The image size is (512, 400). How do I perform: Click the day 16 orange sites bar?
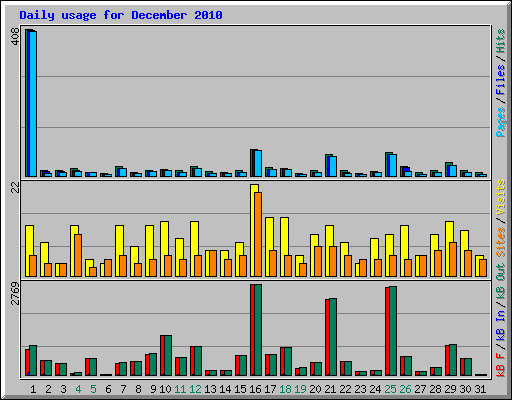coord(258,234)
